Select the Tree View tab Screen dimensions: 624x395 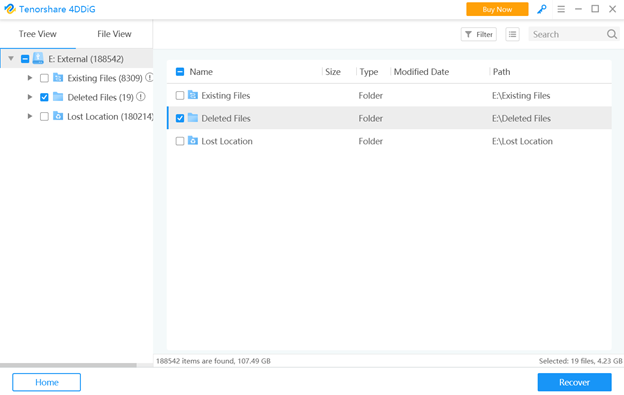click(38, 34)
